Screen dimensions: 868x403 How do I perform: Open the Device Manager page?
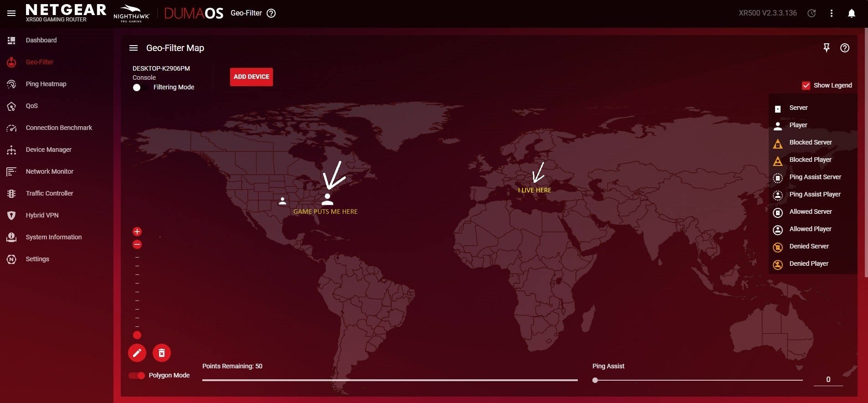click(x=48, y=150)
